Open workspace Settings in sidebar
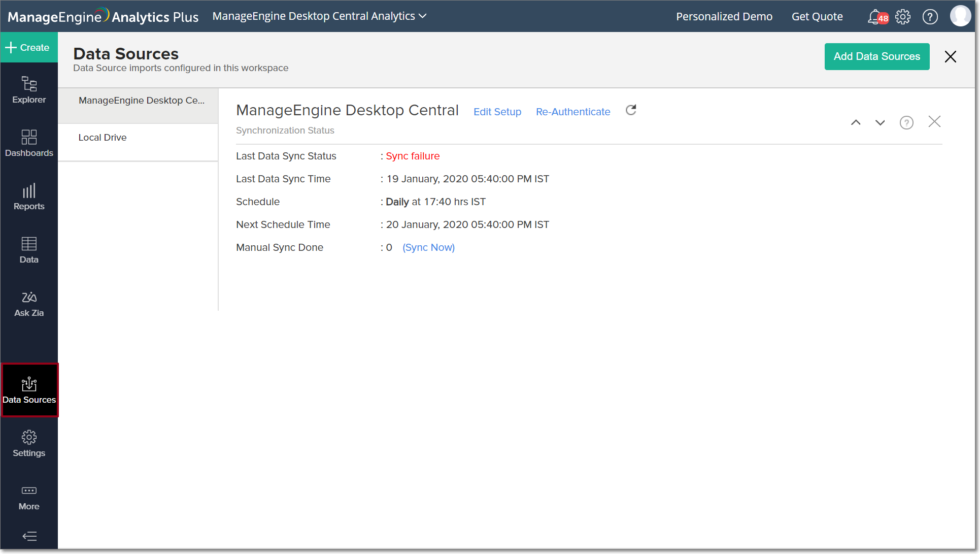Viewport: 980px width, 554px height. (x=29, y=443)
